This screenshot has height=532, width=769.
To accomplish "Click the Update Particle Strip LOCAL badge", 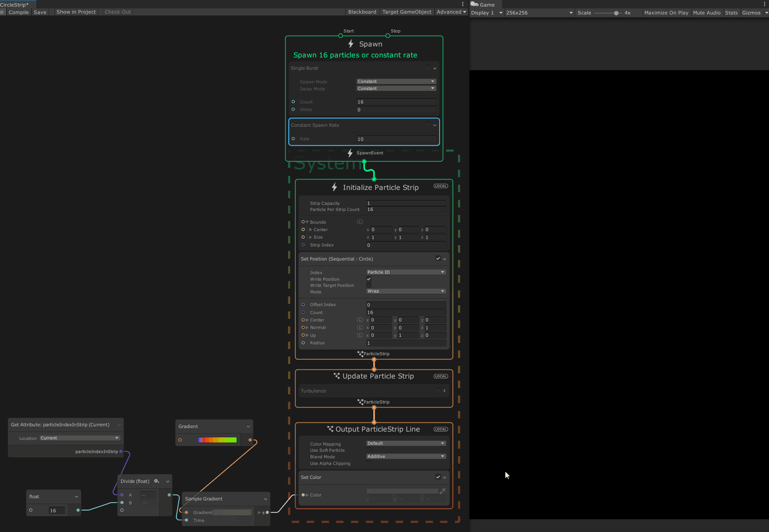I will point(440,376).
